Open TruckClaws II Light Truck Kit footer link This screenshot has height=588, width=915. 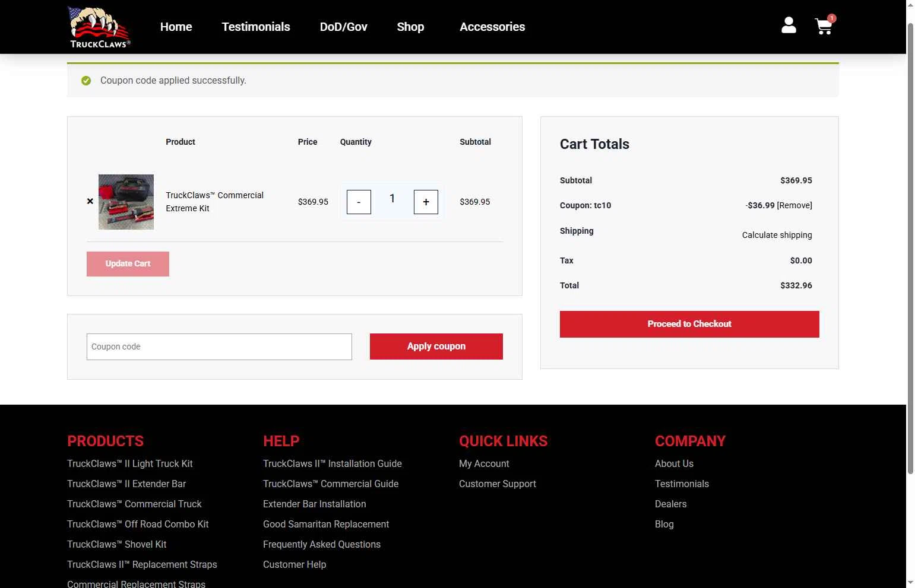pos(130,464)
